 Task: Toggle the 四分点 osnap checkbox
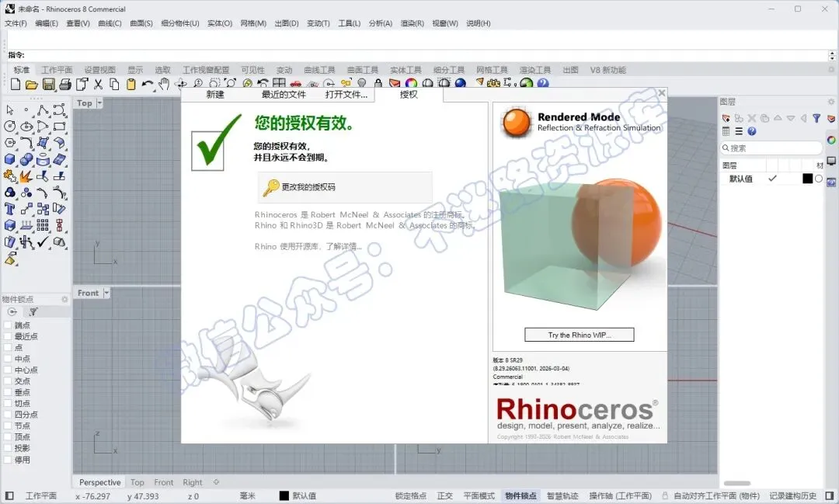[8, 415]
